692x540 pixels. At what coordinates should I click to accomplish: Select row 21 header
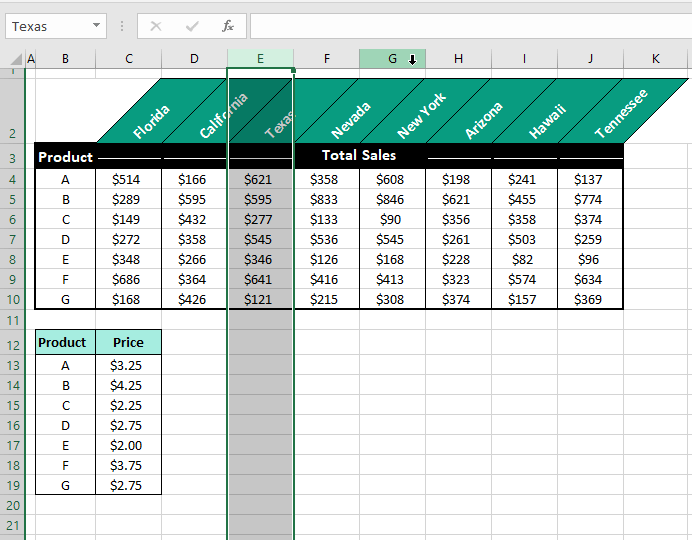click(12, 525)
